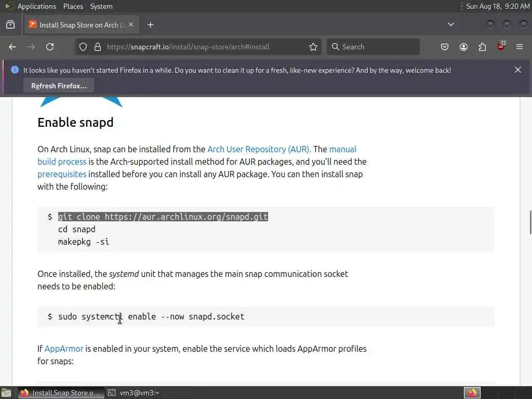Close the Install Snap Store tab
The width and height of the screenshot is (532, 399).
(131, 25)
